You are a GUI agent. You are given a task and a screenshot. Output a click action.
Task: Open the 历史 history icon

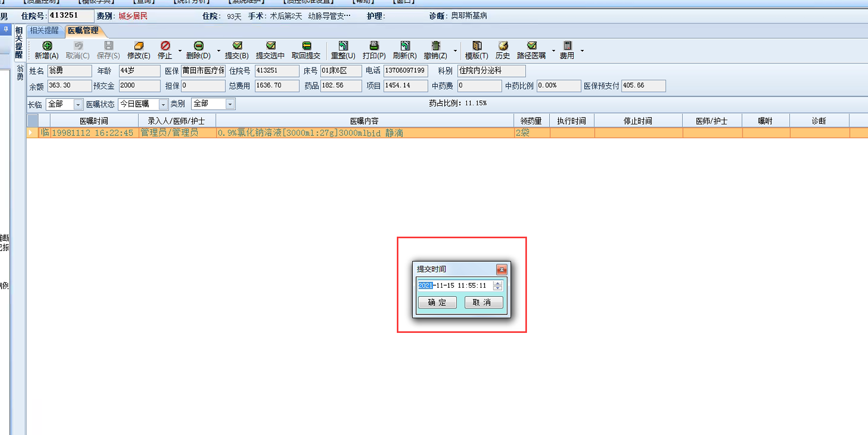[503, 46]
